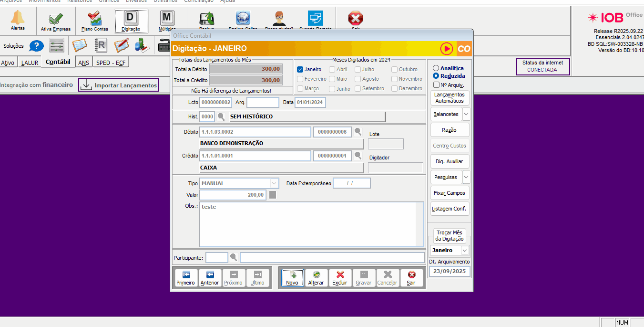The image size is (644, 327).
Task: Click Importar Lançamentos button
Action: point(119,85)
